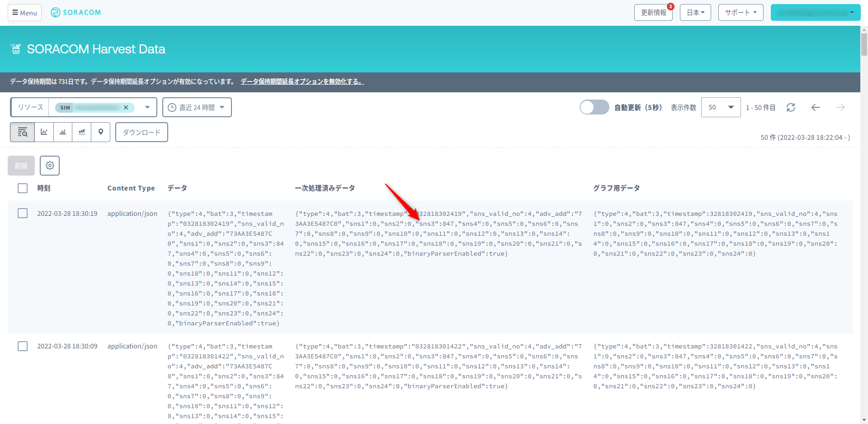Click the 一次処理済みデータ column header
Screen dimensions: 868x424
(325, 188)
